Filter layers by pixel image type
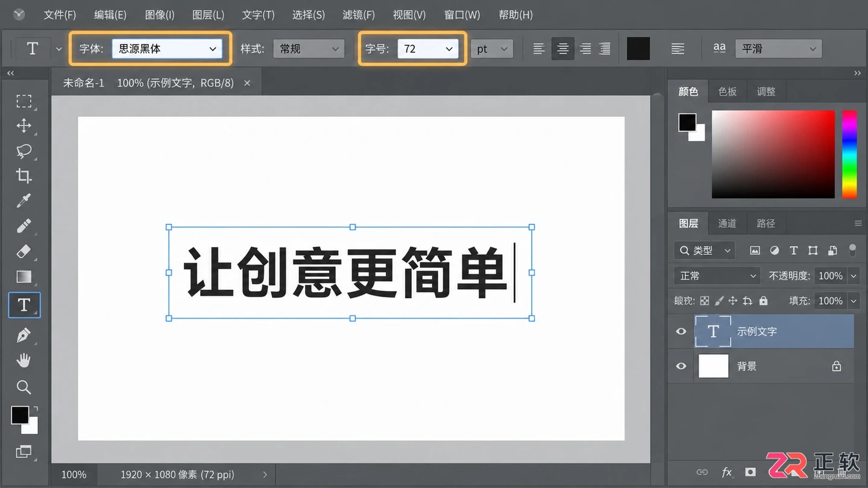868x488 pixels. (755, 250)
